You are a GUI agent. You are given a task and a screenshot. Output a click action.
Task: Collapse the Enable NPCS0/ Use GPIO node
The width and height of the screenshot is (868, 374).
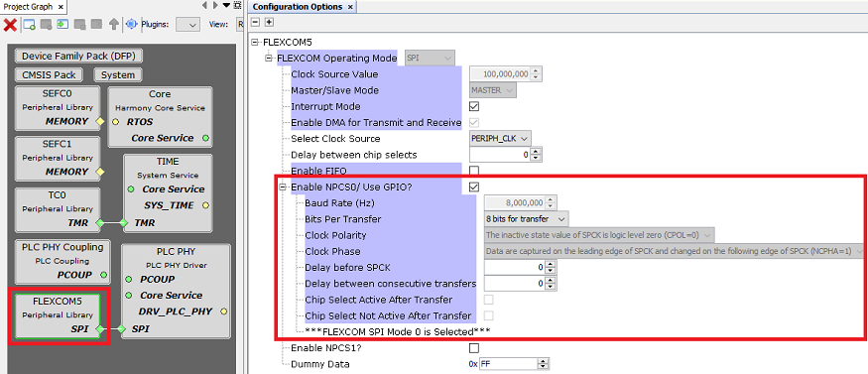[x=283, y=187]
